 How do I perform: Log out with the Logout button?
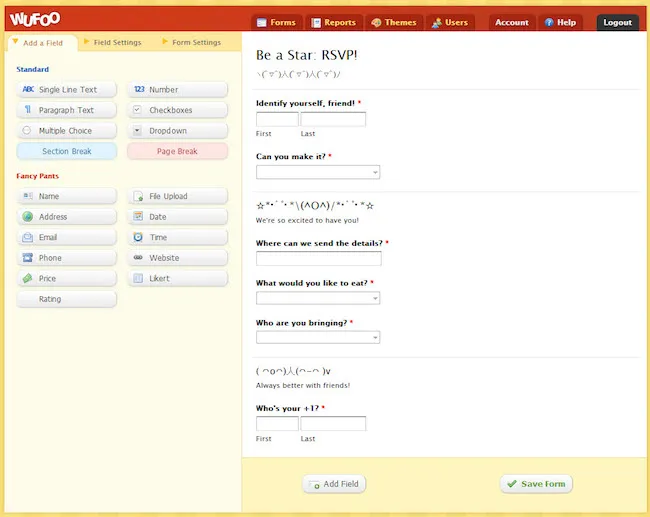(x=617, y=22)
